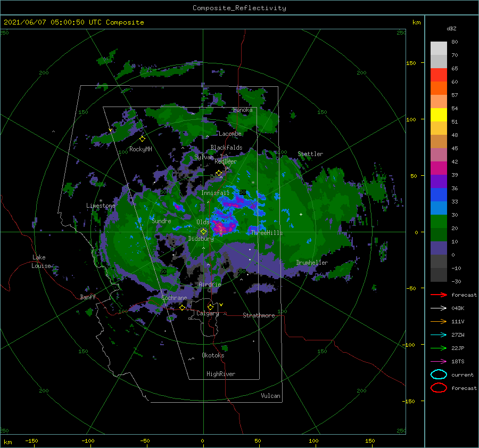Click the cyan current ellipse legend icon
This screenshot has height=448, width=479.
(439, 374)
